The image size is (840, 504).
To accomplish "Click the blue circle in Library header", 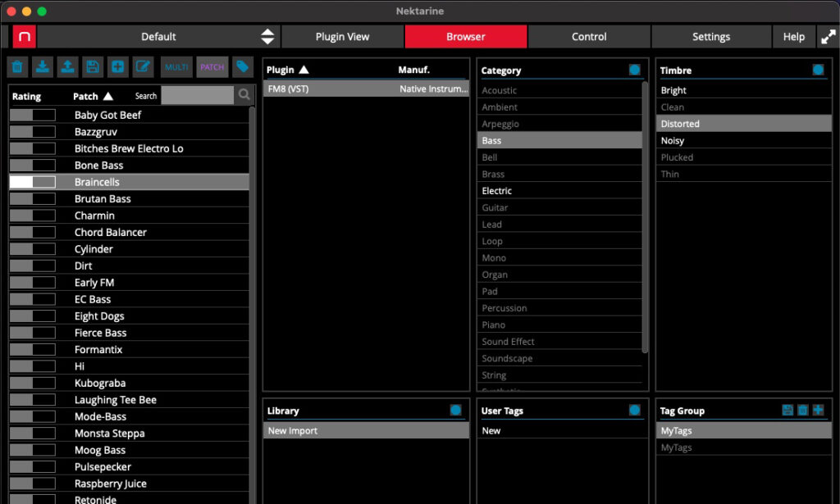I will 456,410.
